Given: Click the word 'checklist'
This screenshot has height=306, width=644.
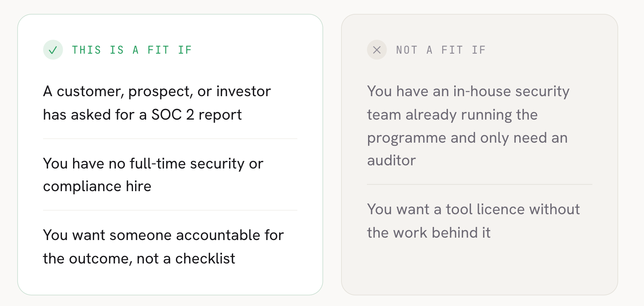Looking at the screenshot, I should [205, 259].
